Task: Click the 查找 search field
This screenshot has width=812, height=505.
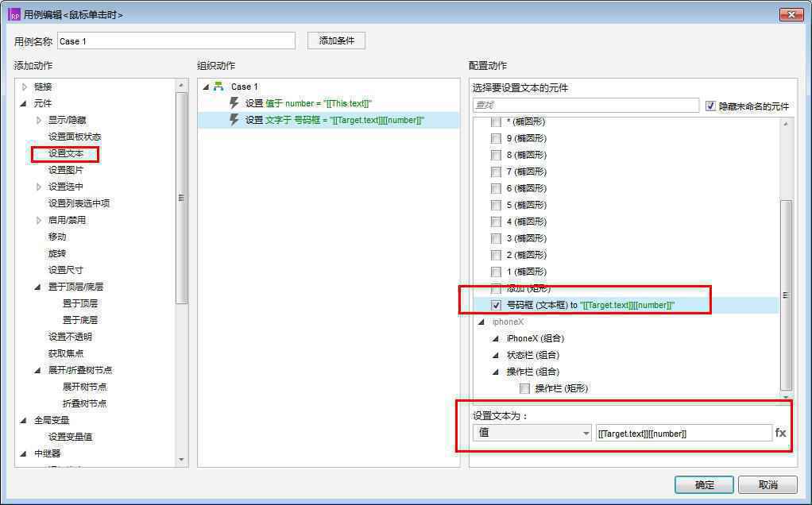Action: point(586,105)
